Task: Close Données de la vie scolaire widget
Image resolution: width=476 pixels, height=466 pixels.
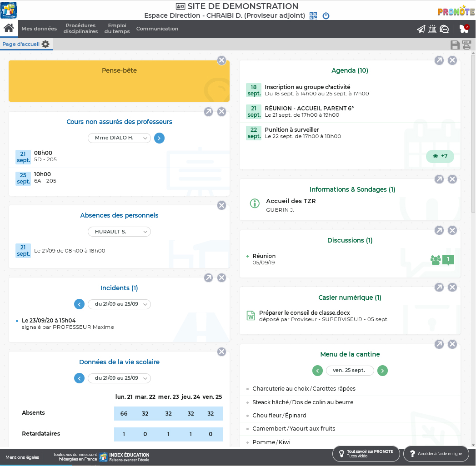Action: pyautogui.click(x=221, y=352)
